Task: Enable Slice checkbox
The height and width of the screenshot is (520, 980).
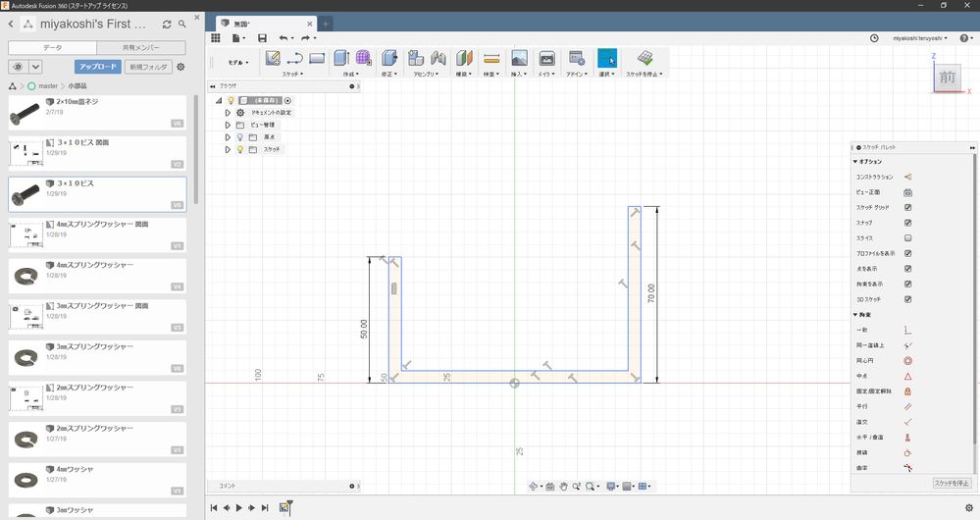Action: pyautogui.click(x=908, y=238)
